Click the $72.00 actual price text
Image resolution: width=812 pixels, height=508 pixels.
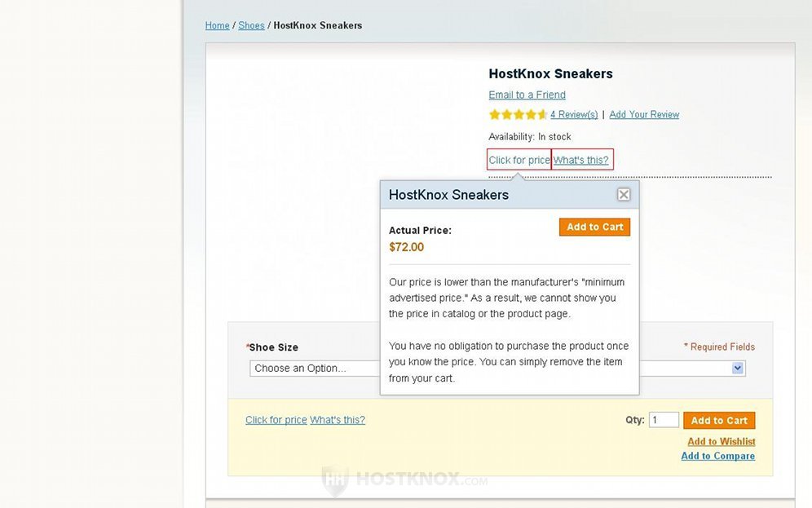(407, 247)
